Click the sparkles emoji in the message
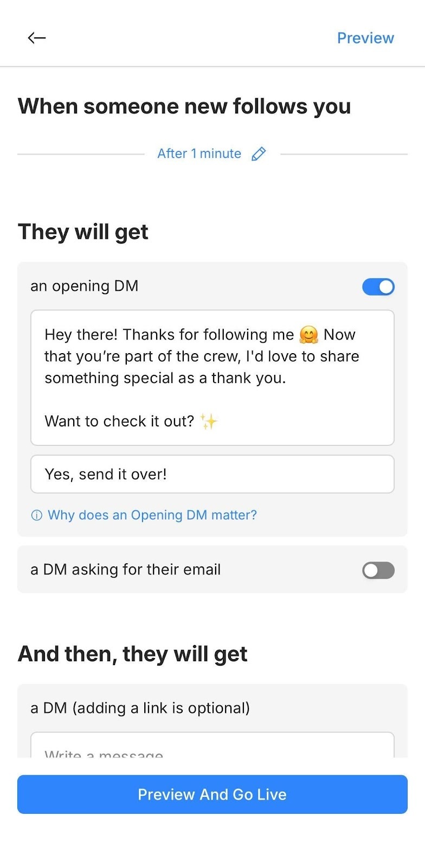425x868 pixels. 209,422
